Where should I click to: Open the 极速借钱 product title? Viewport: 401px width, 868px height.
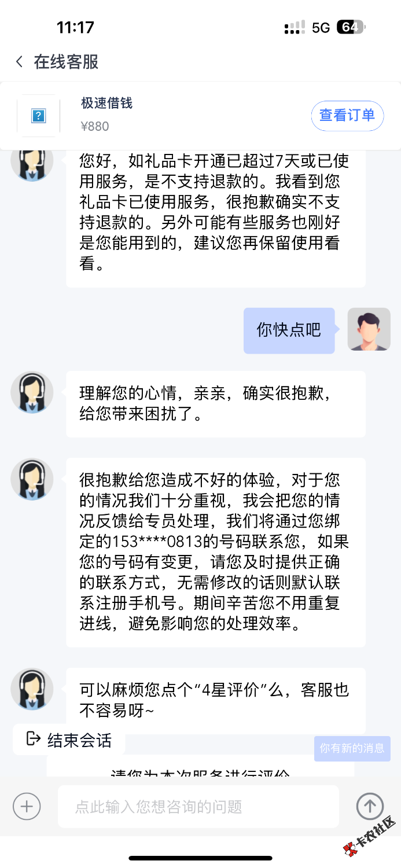click(107, 104)
